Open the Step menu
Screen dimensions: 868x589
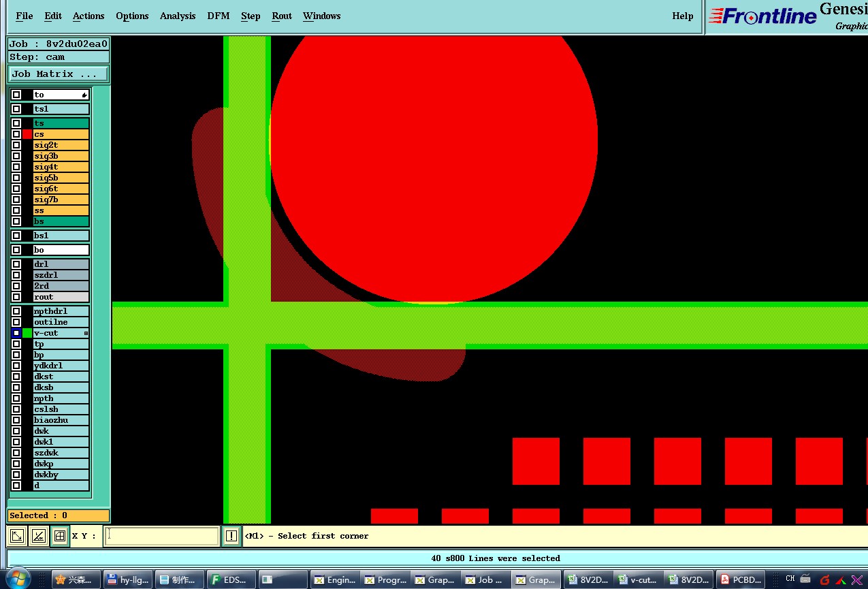[251, 16]
